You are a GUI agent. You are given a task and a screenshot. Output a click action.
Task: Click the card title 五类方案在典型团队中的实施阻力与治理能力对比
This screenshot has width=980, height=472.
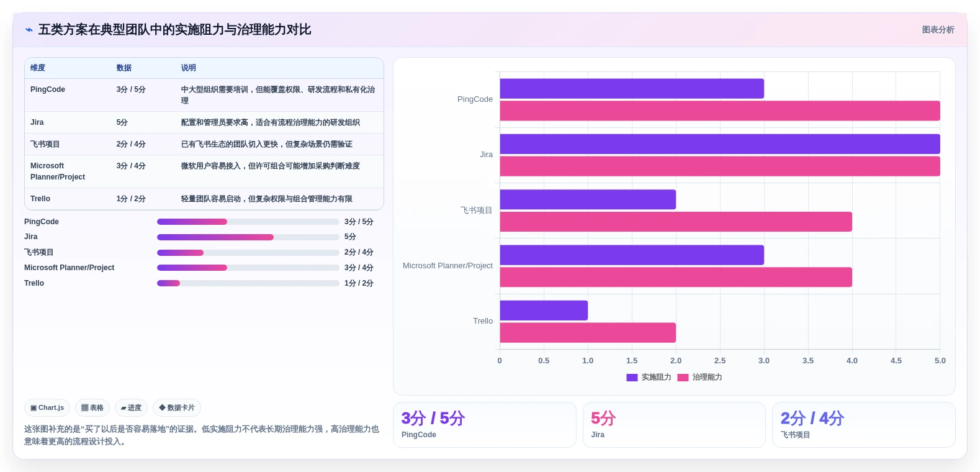pos(174,30)
